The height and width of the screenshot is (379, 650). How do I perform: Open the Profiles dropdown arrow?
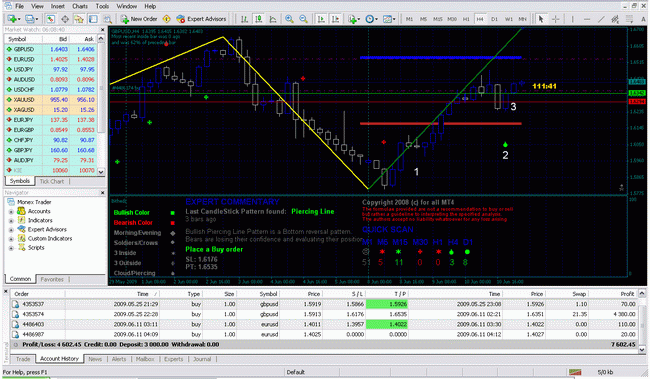click(x=37, y=19)
